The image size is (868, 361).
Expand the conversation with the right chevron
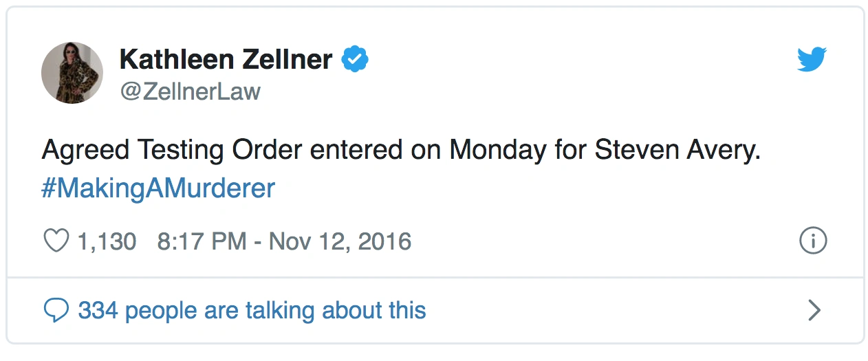(x=814, y=310)
